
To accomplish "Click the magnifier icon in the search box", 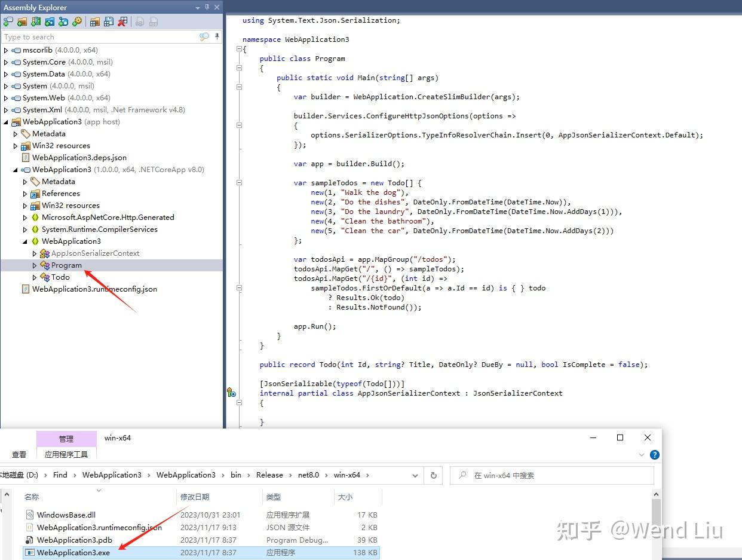I will pos(204,36).
